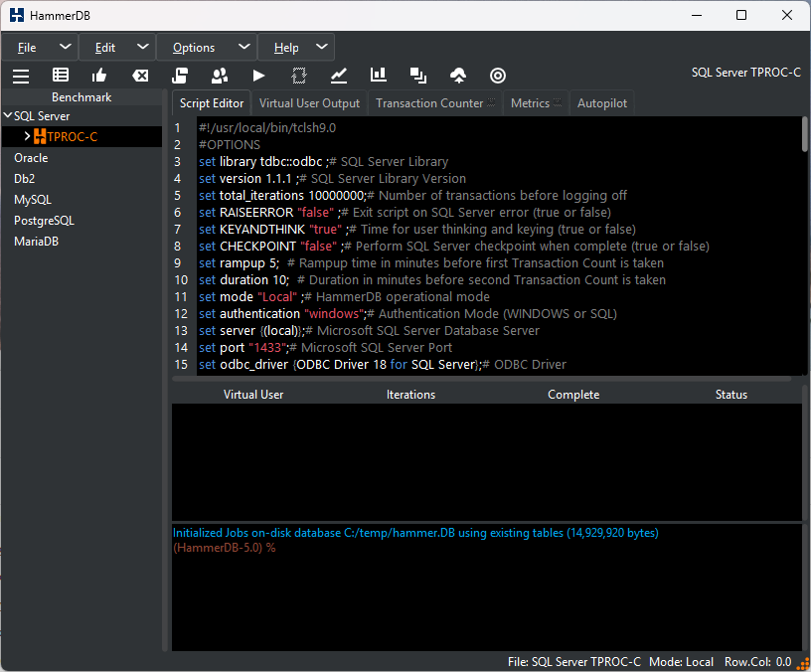Click the thumbs-up schema build icon
This screenshot has width=811, height=672.
point(98,76)
